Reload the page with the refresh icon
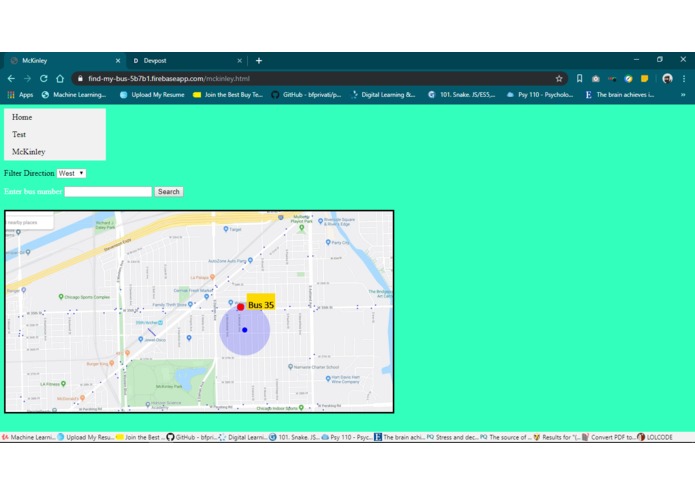This screenshot has width=695, height=494. [43, 78]
